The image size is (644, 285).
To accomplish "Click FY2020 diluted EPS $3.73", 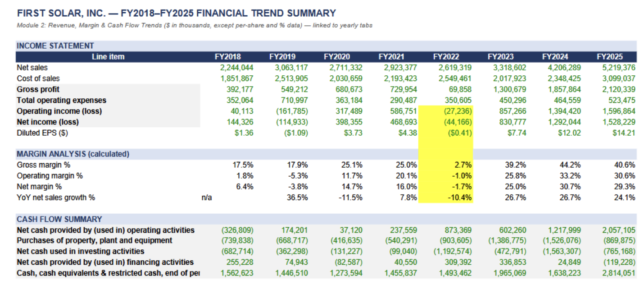I will click(x=354, y=133).
